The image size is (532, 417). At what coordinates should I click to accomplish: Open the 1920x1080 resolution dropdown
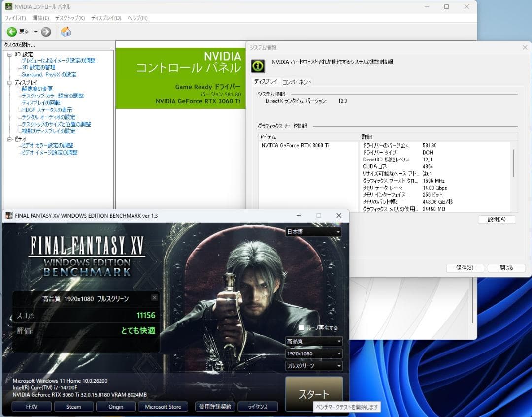[x=313, y=353]
